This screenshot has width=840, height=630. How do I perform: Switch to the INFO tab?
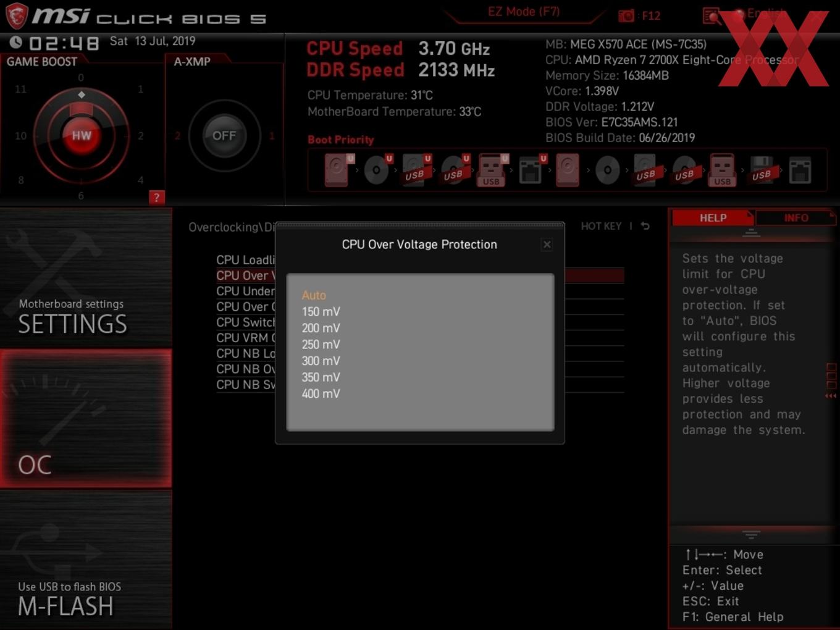click(796, 218)
